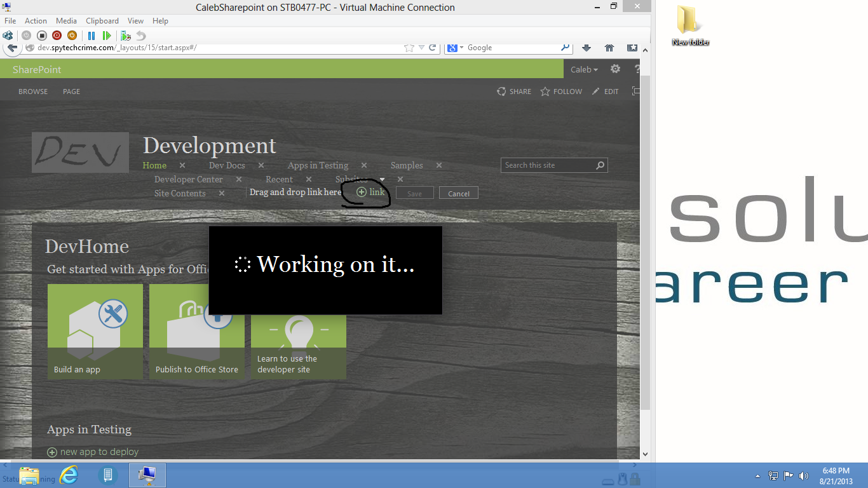This screenshot has width=868, height=488.
Task: Click the Build an app tile
Action: click(95, 332)
